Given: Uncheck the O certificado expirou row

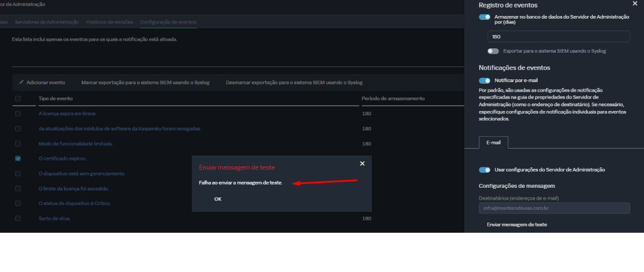Looking at the screenshot, I should tap(18, 158).
